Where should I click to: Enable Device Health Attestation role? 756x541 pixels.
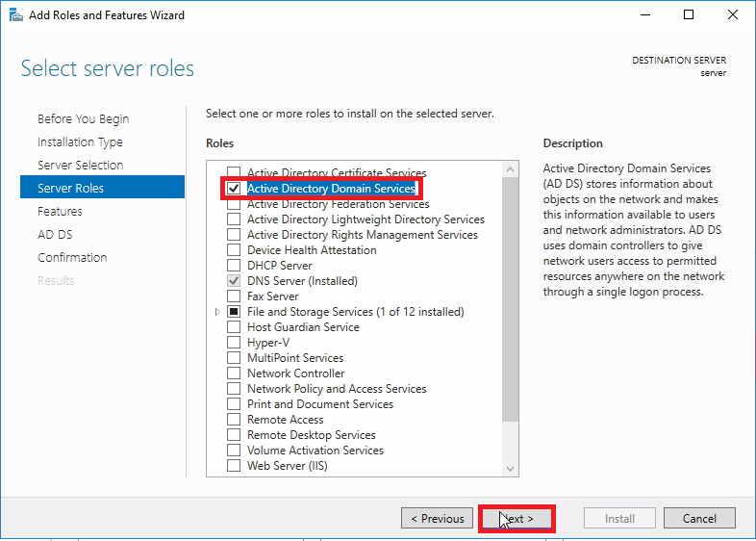coord(234,250)
